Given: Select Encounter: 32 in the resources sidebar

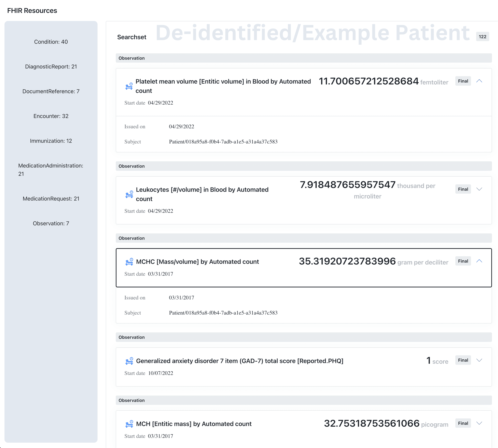Looking at the screenshot, I should coord(51,116).
